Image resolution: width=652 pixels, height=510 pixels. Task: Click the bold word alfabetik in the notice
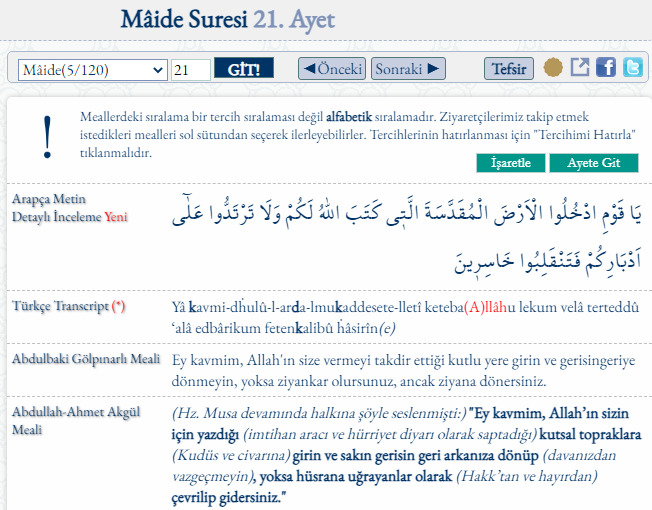point(349,117)
